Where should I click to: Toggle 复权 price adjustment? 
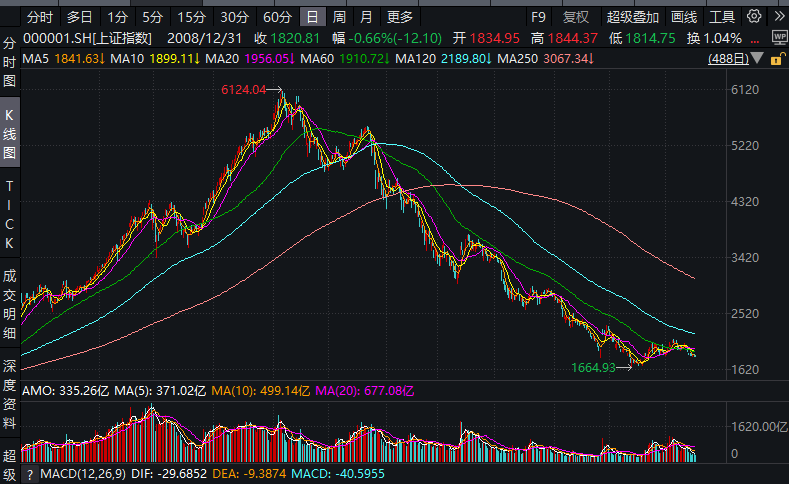coord(576,17)
